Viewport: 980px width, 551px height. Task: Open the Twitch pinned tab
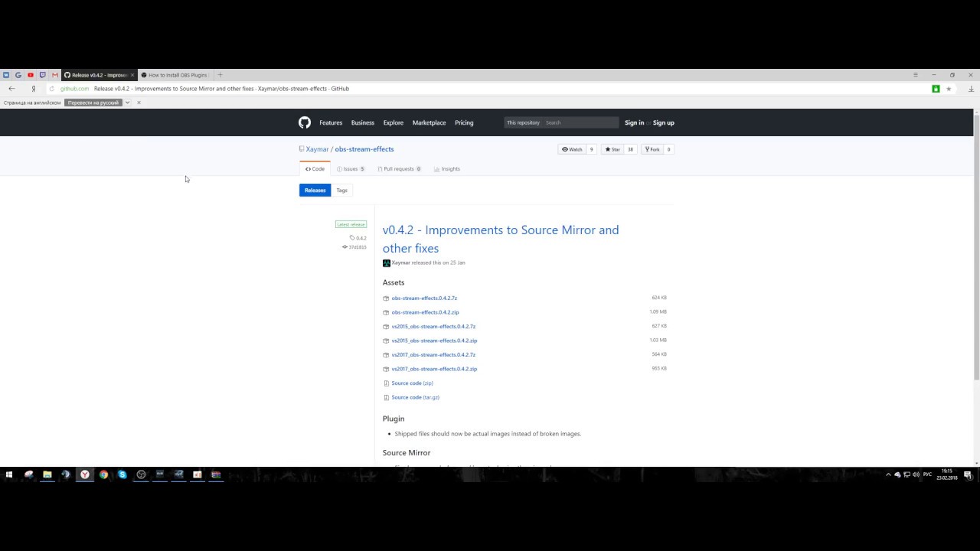pos(43,75)
